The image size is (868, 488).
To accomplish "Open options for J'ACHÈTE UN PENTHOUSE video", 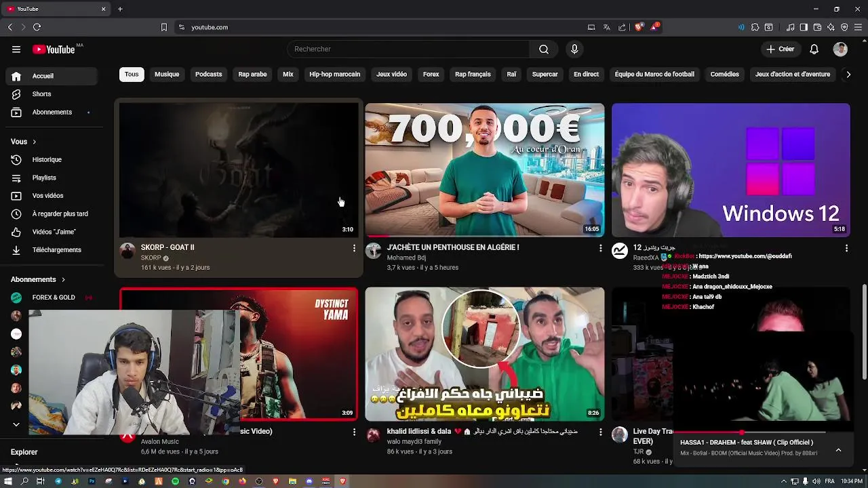I will coord(600,249).
